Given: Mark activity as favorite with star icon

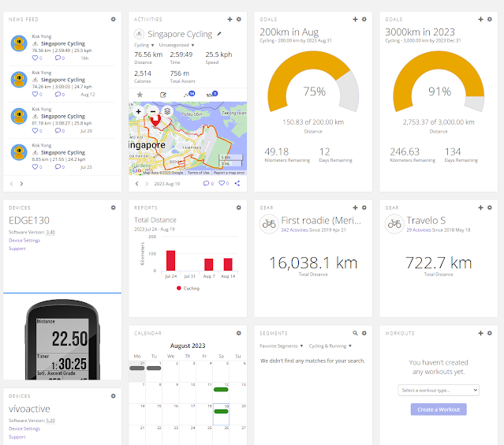Looking at the screenshot, I should (x=140, y=95).
